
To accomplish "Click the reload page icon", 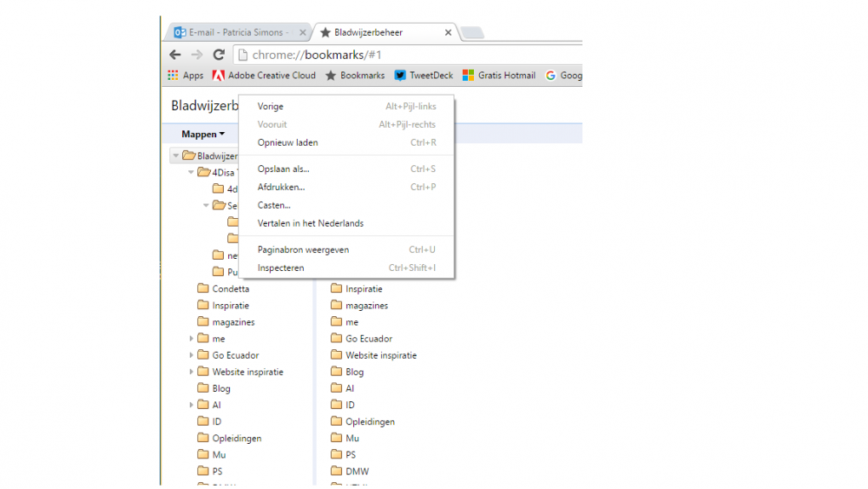I will click(219, 54).
